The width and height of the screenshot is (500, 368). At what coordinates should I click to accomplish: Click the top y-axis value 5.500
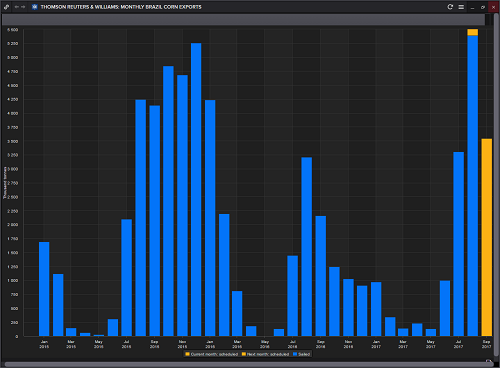tap(13, 30)
